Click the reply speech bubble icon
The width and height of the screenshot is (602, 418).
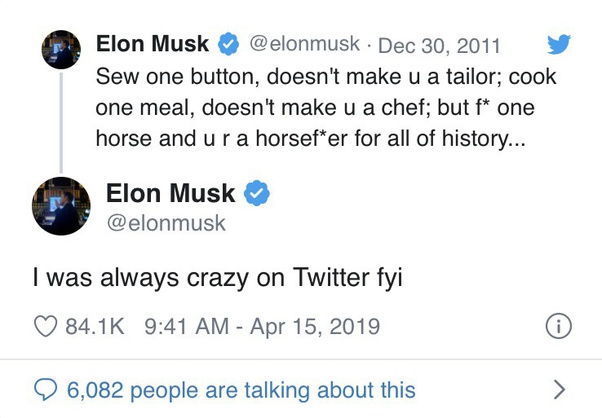pyautogui.click(x=46, y=390)
